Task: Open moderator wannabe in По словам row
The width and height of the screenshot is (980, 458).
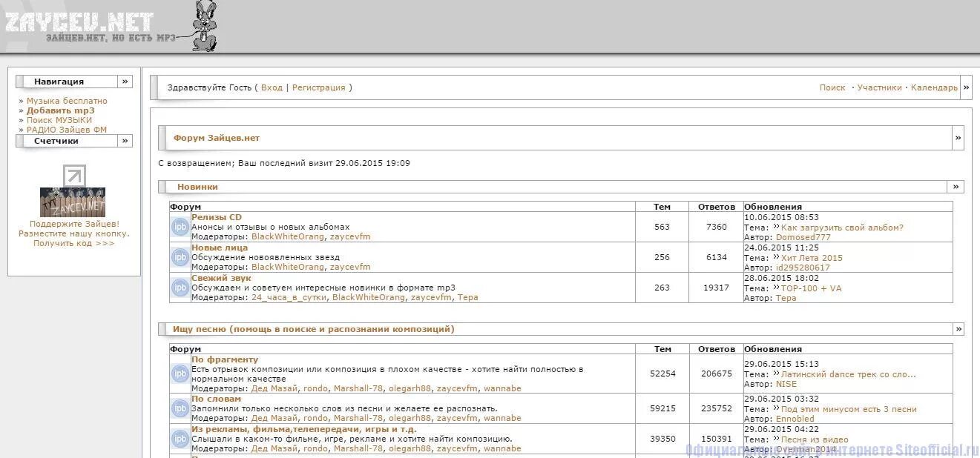Action: (x=502, y=418)
